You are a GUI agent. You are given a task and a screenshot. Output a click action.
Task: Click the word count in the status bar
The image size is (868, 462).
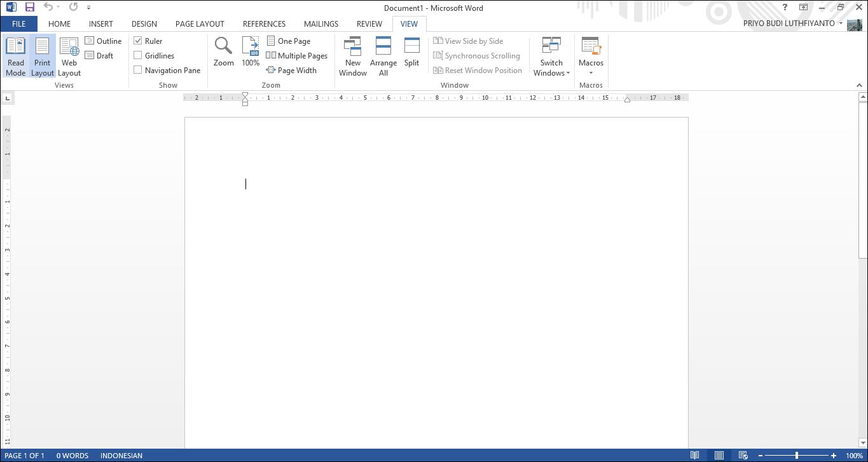(72, 455)
